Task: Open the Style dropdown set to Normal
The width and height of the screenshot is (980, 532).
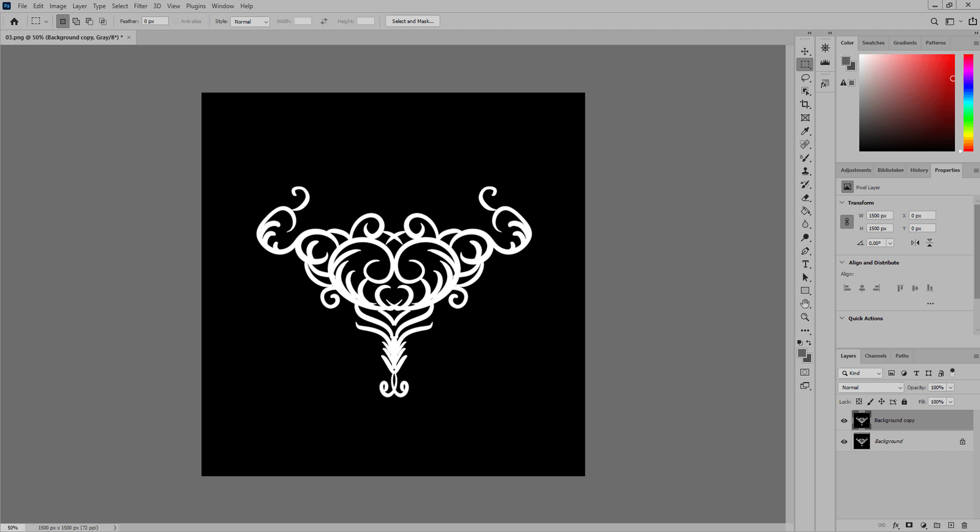Action: pyautogui.click(x=251, y=21)
